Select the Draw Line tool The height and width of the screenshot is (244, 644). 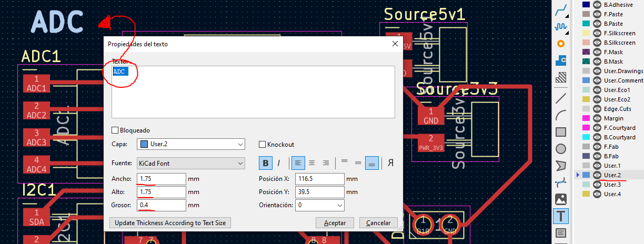[x=561, y=97]
